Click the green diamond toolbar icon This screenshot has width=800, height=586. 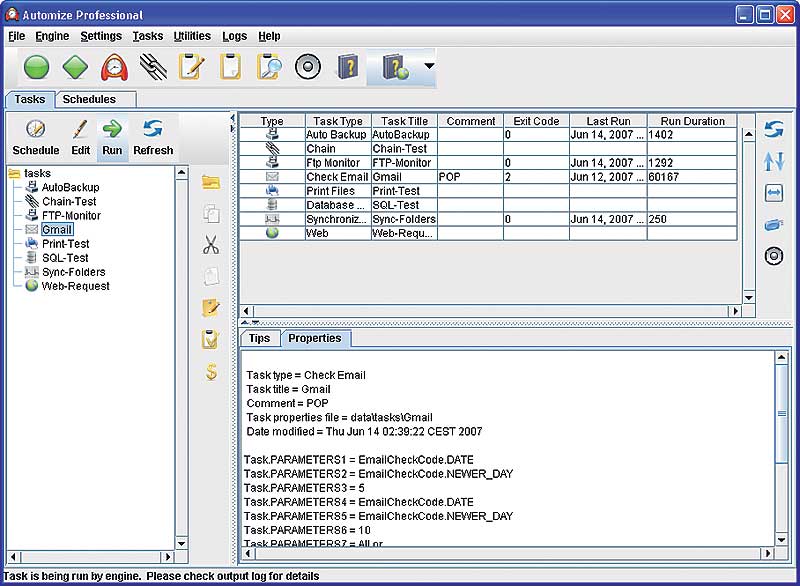pyautogui.click(x=75, y=67)
